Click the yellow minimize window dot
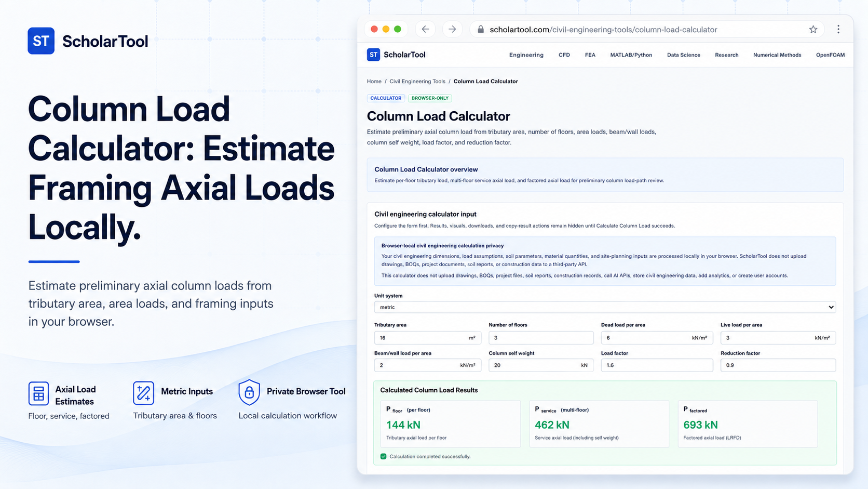868x489 pixels. tap(386, 29)
